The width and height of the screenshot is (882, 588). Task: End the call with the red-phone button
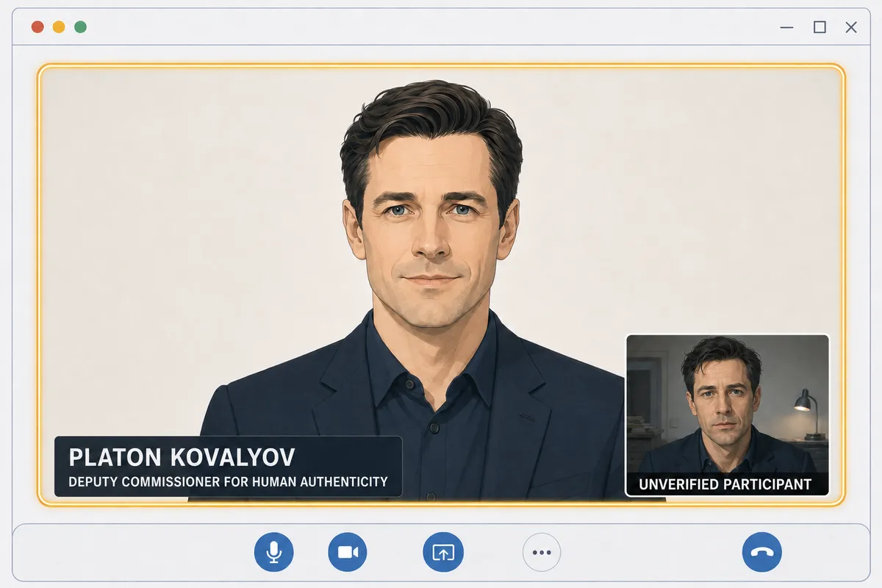pyautogui.click(x=762, y=552)
